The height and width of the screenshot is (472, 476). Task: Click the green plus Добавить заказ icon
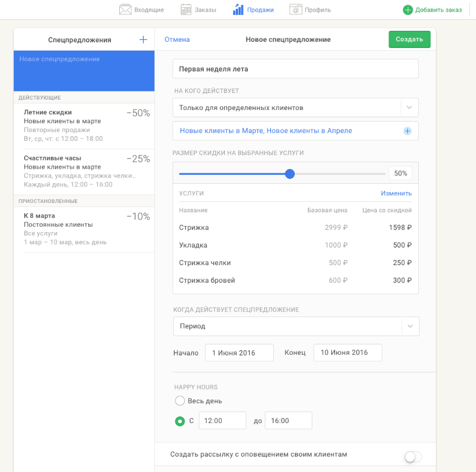pyautogui.click(x=408, y=10)
